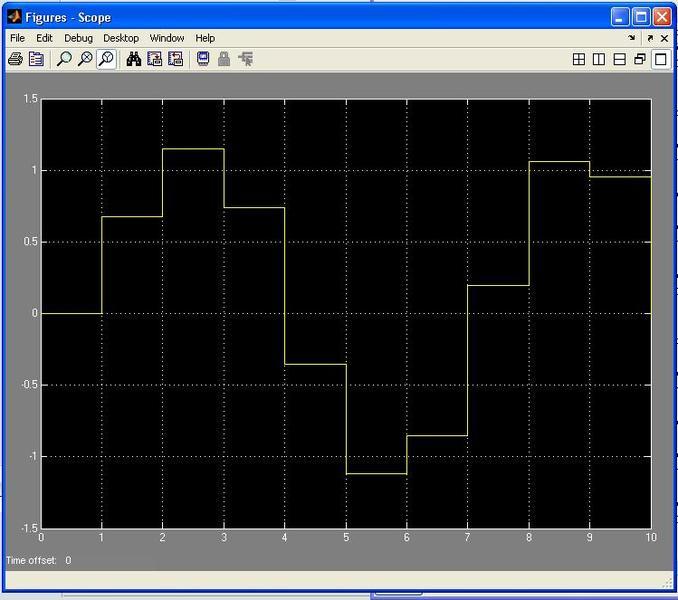Expand the Window menu

pyautogui.click(x=167, y=38)
